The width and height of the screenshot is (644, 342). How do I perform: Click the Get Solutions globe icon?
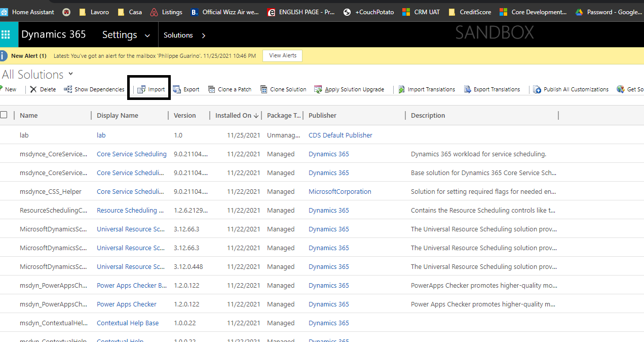(x=621, y=89)
